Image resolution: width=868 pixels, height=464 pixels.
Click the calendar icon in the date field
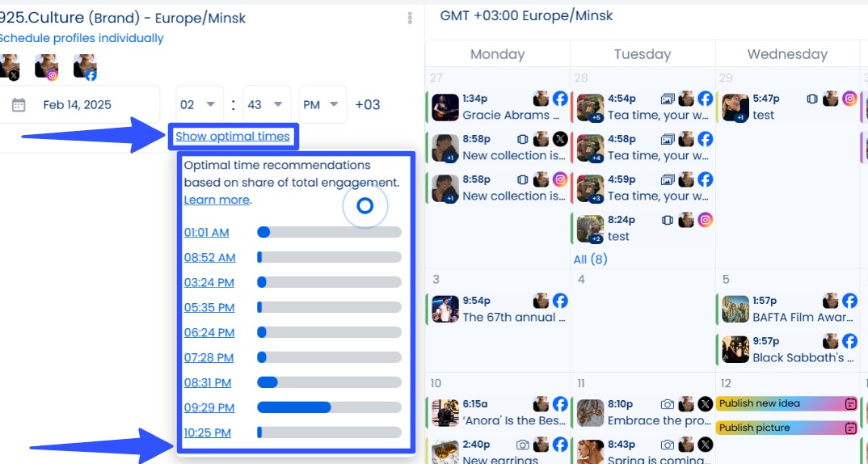pyautogui.click(x=19, y=105)
